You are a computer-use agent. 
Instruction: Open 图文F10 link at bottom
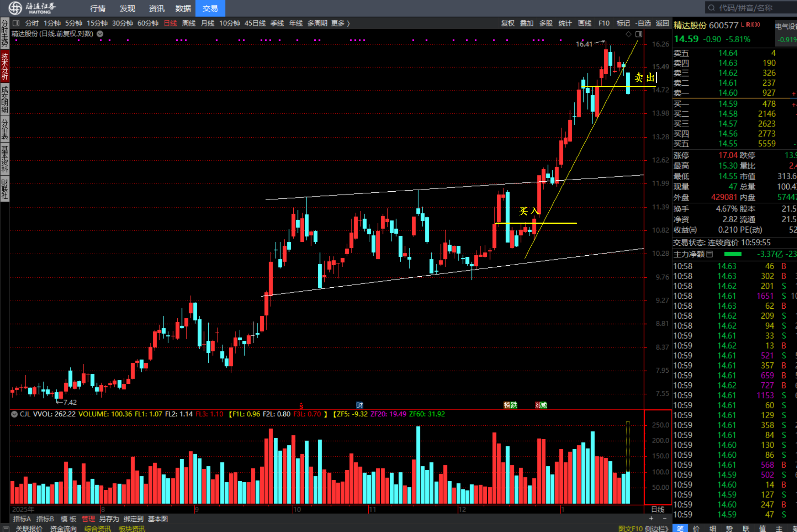click(x=631, y=529)
